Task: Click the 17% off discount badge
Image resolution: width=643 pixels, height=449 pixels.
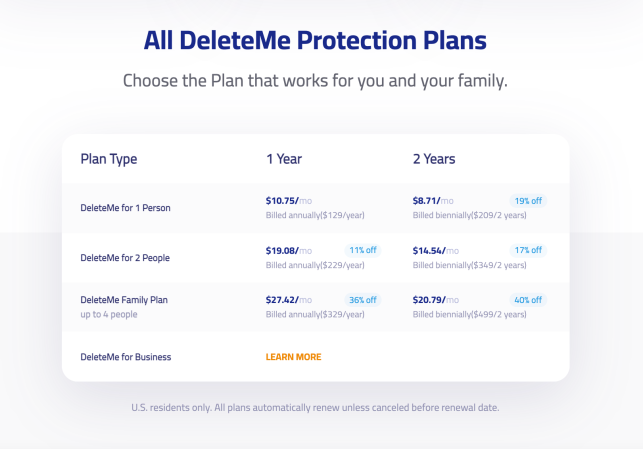Action: [x=528, y=250]
